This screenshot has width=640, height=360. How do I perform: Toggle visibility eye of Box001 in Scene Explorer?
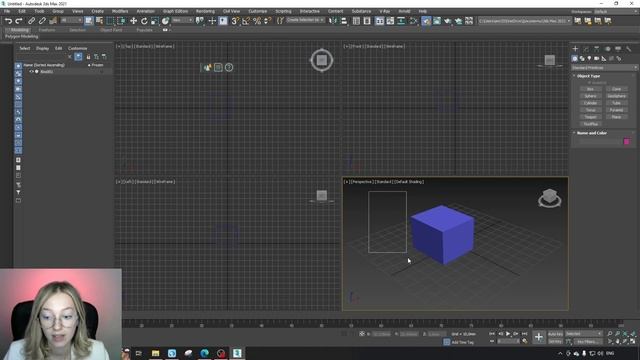[31, 71]
